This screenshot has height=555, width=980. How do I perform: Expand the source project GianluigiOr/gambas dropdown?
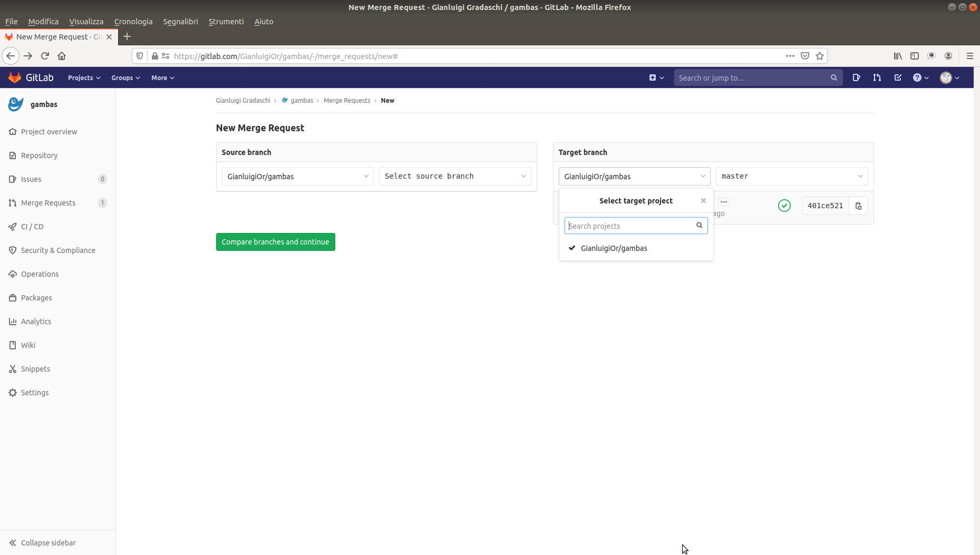297,177
